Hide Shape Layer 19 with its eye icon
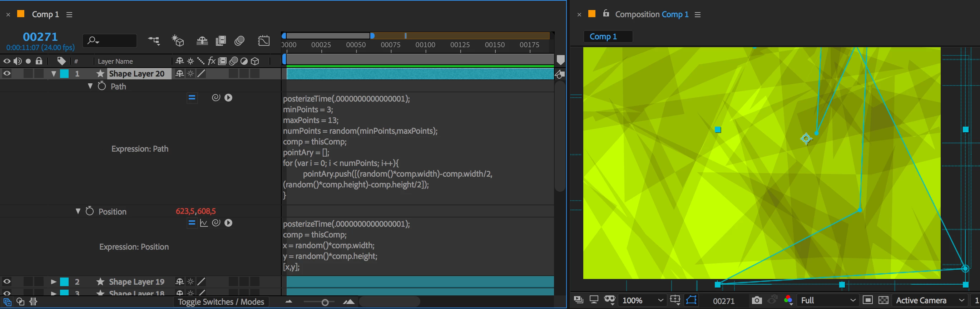The width and height of the screenshot is (980, 309). tap(7, 281)
